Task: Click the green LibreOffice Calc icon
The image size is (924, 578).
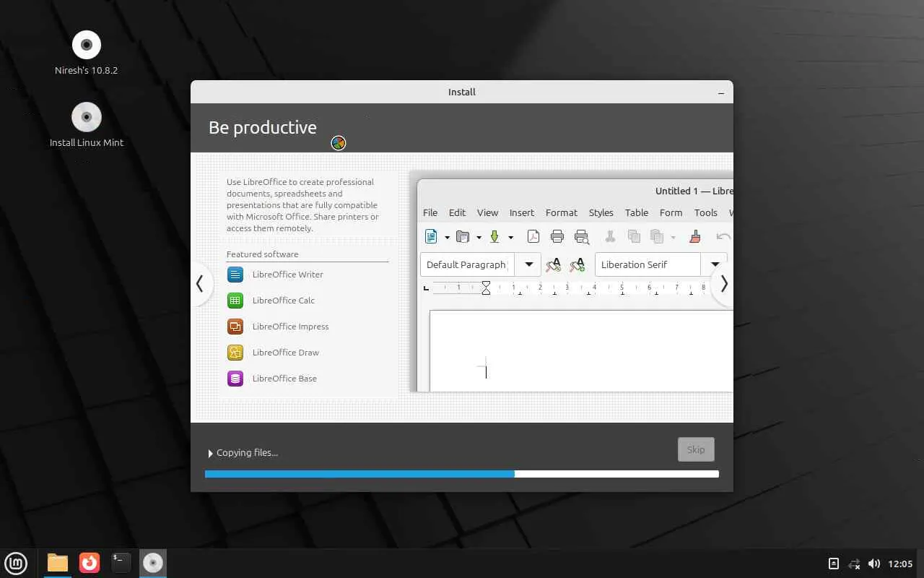Action: pos(235,301)
